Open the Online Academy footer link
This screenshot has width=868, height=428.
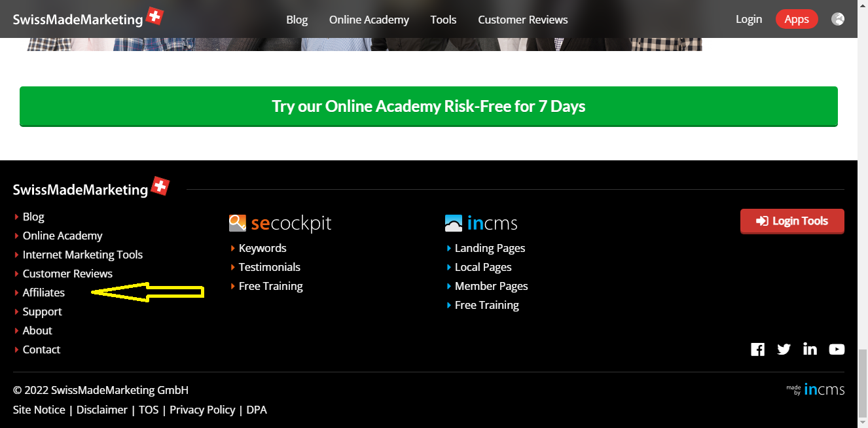[63, 236]
